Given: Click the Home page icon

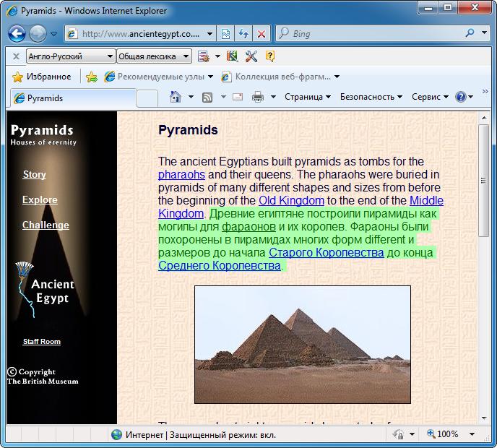Looking at the screenshot, I should [x=176, y=97].
